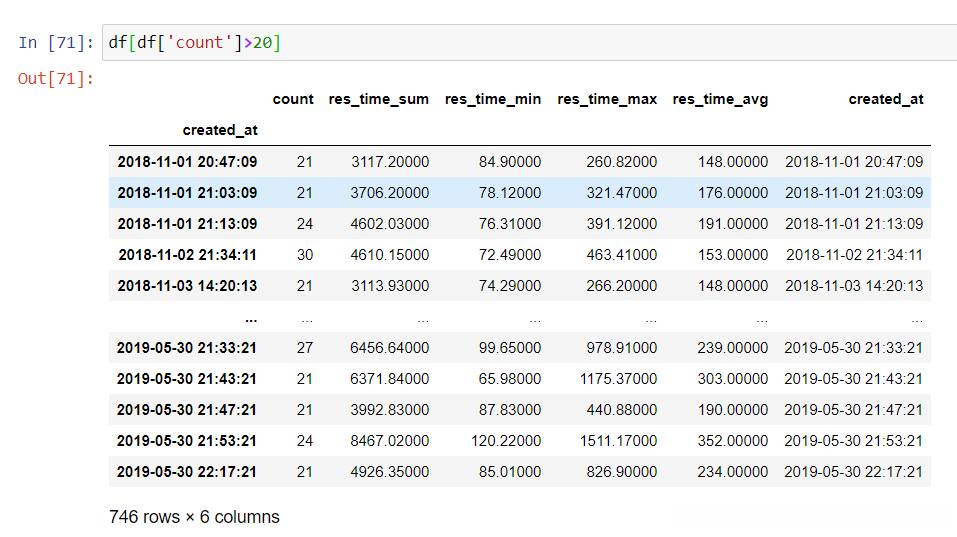Click the res_time_min column header
This screenshot has width=957, height=537.
click(493, 99)
